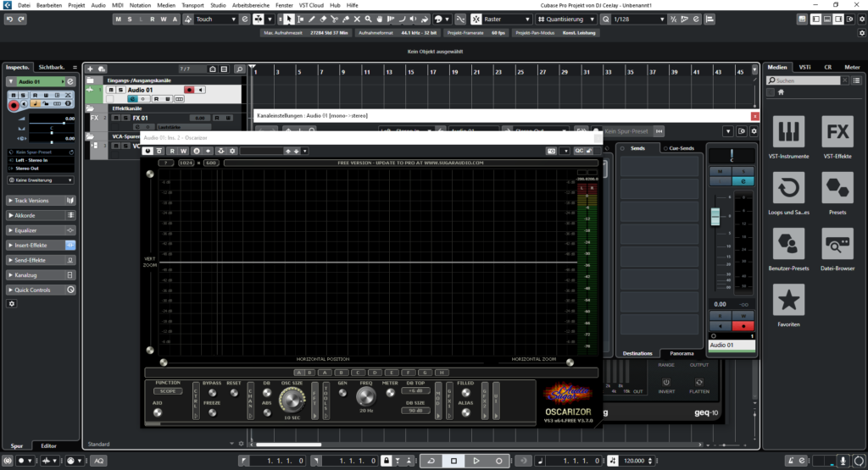Click the track list search magnifier
The width and height of the screenshot is (868, 470).
[239, 69]
